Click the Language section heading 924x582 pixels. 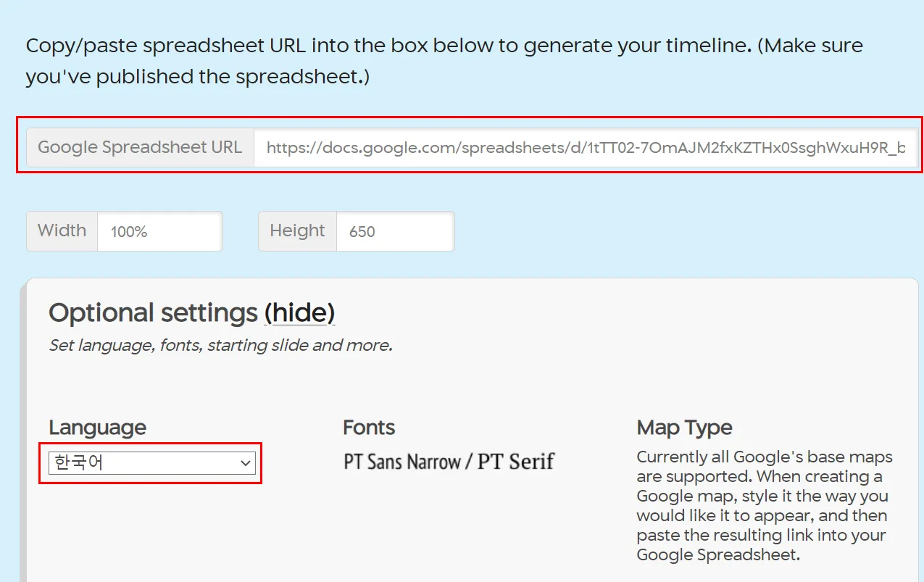(97, 428)
